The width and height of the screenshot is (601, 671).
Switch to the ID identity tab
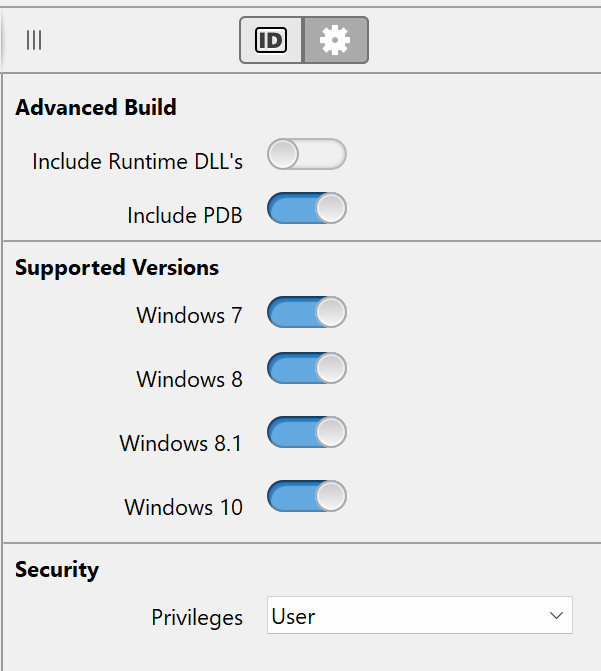[x=271, y=40]
